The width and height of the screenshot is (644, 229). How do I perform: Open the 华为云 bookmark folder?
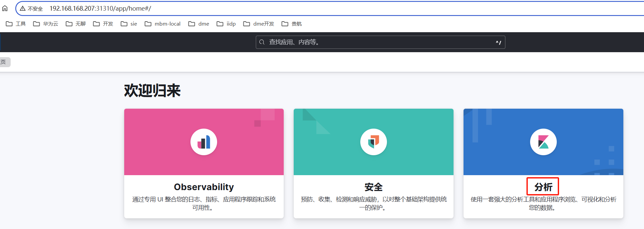46,24
